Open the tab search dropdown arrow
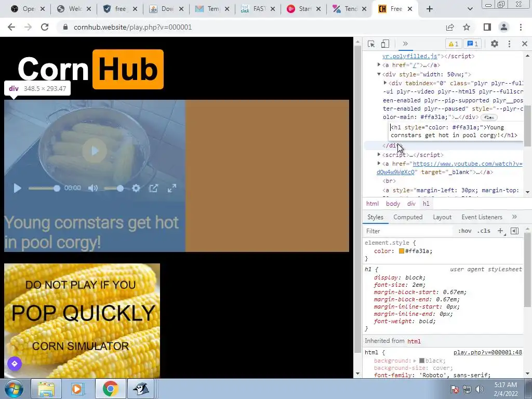Viewport: 532px width, 399px height. [470, 9]
